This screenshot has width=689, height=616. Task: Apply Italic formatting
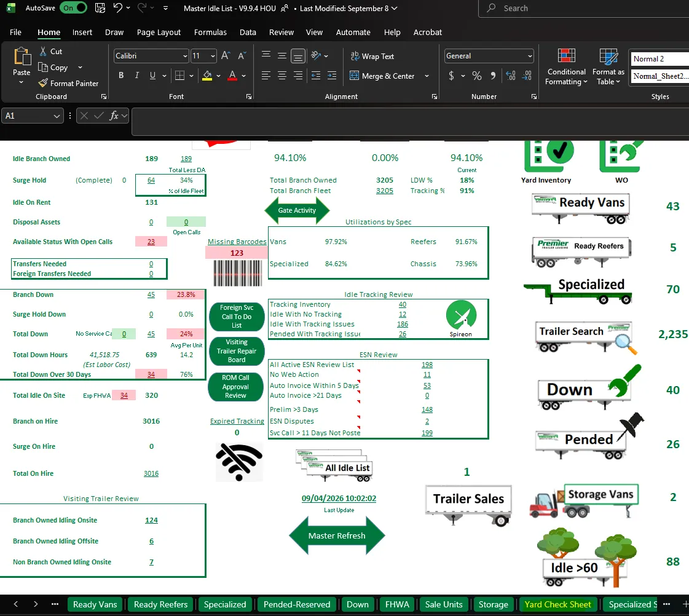[137, 76]
